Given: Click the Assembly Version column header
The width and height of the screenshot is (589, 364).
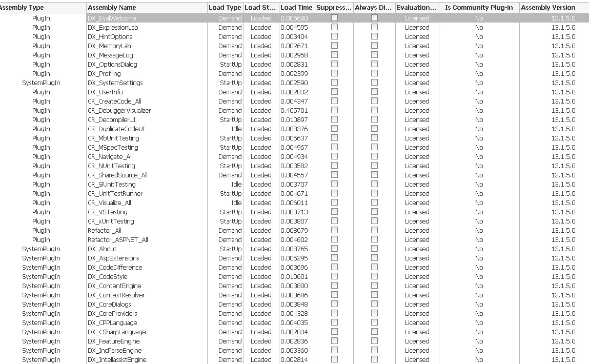Looking at the screenshot, I should point(548,8).
